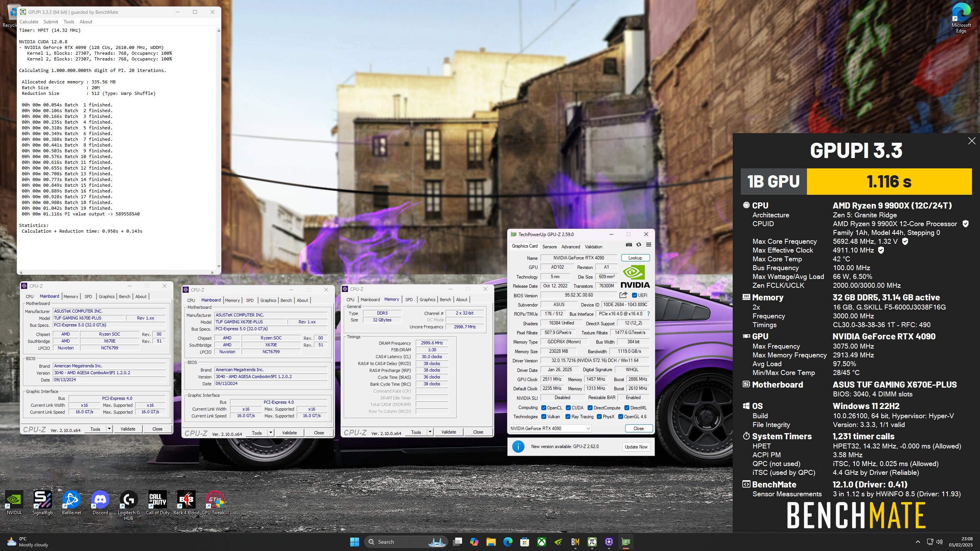The width and height of the screenshot is (980, 551).
Task: Open NVIDIA desktop shortcut
Action: tap(14, 503)
